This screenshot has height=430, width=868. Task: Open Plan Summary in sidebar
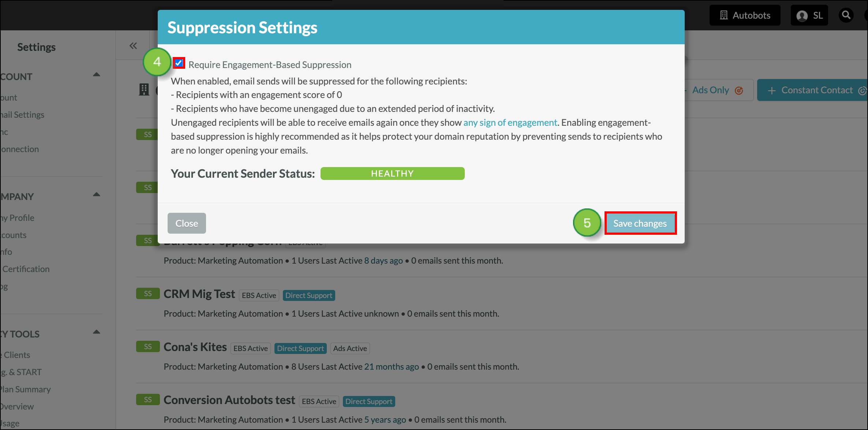25,389
